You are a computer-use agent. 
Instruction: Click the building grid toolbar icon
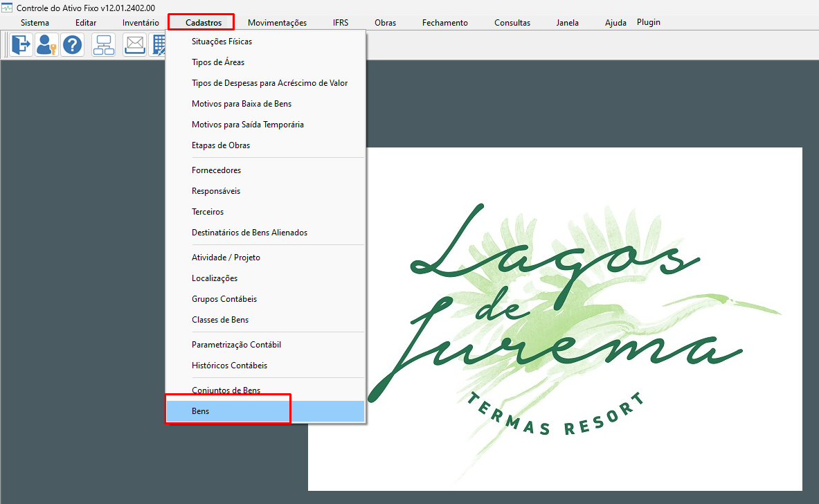(158, 44)
